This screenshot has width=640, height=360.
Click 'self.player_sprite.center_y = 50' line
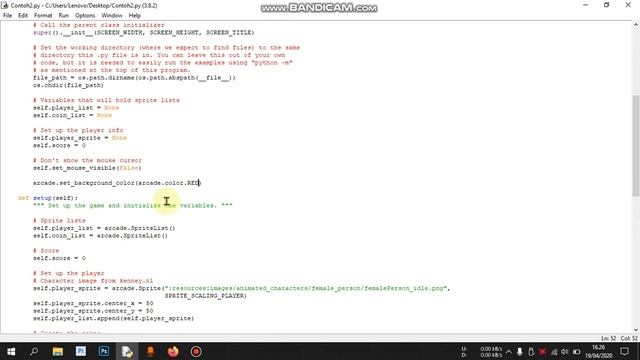click(x=93, y=311)
